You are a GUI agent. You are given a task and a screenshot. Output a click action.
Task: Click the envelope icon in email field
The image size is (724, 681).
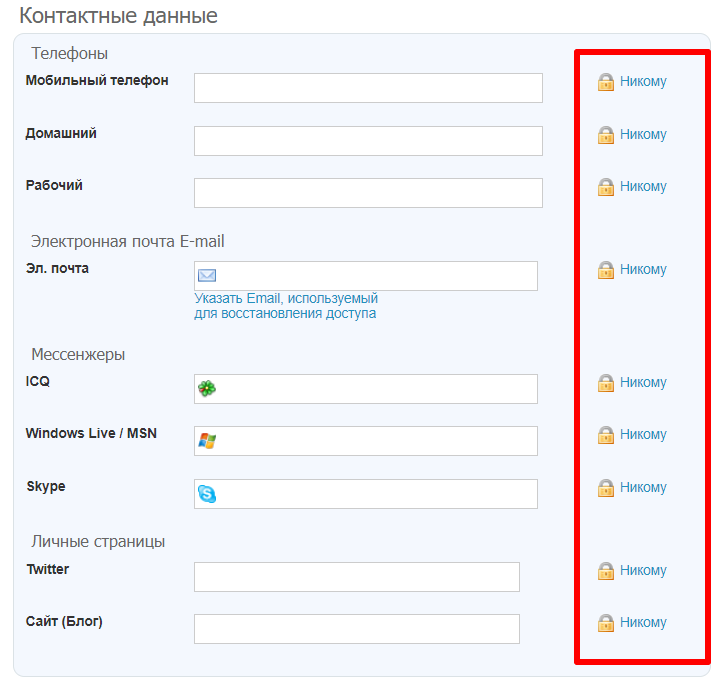point(207,276)
